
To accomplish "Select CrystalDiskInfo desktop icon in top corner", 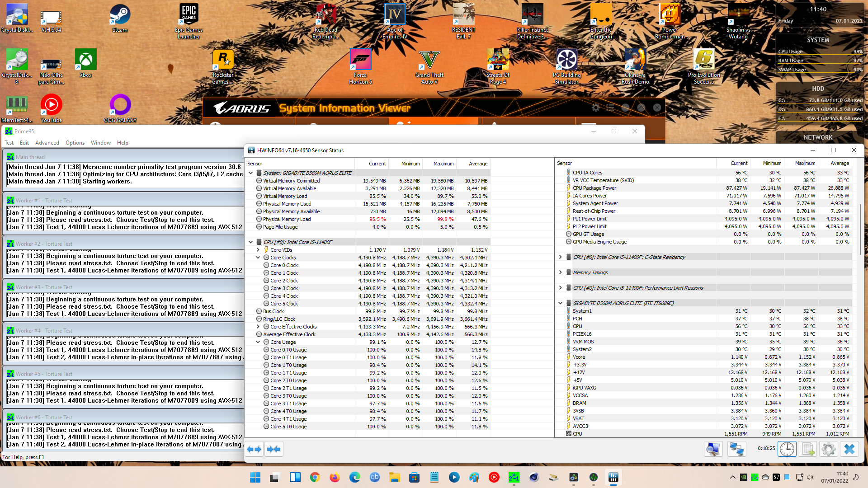I will (x=17, y=19).
